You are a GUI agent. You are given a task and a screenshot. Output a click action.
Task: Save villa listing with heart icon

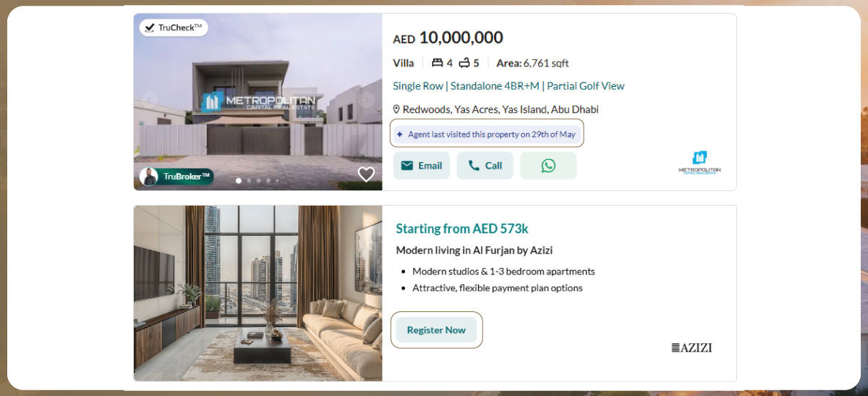(x=367, y=174)
